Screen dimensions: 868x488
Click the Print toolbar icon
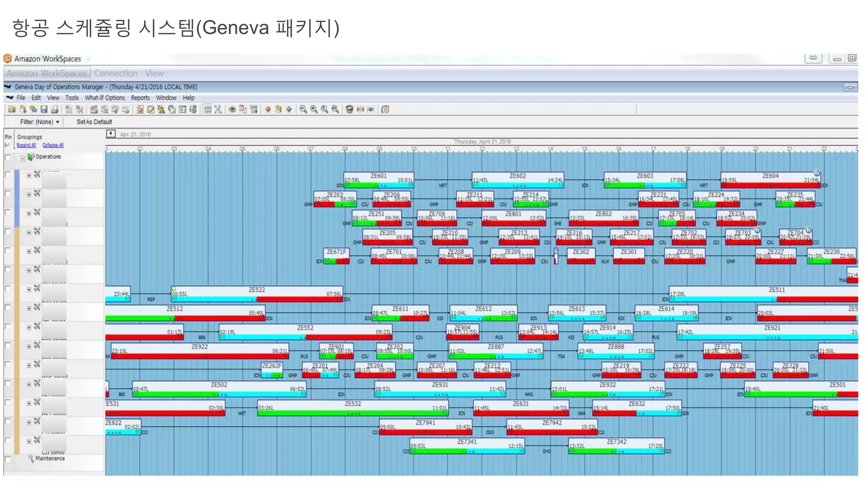(x=55, y=109)
